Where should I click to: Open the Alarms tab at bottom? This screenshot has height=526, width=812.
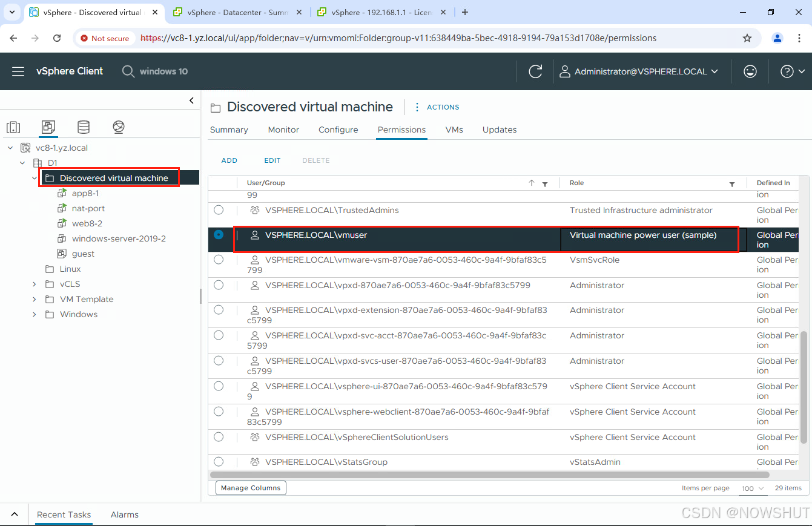click(x=125, y=514)
